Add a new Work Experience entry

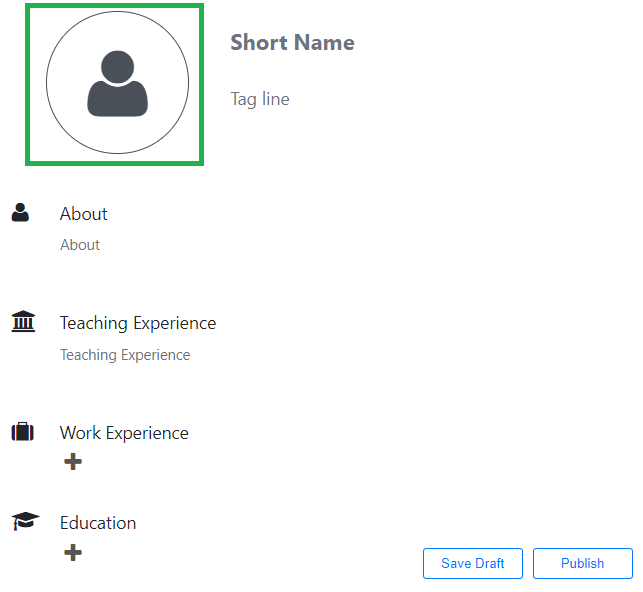pyautogui.click(x=73, y=462)
